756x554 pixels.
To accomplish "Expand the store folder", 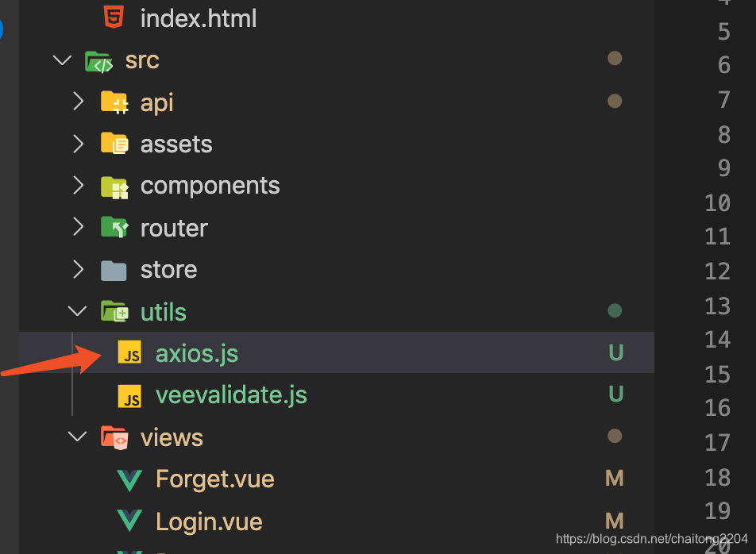I will [77, 269].
